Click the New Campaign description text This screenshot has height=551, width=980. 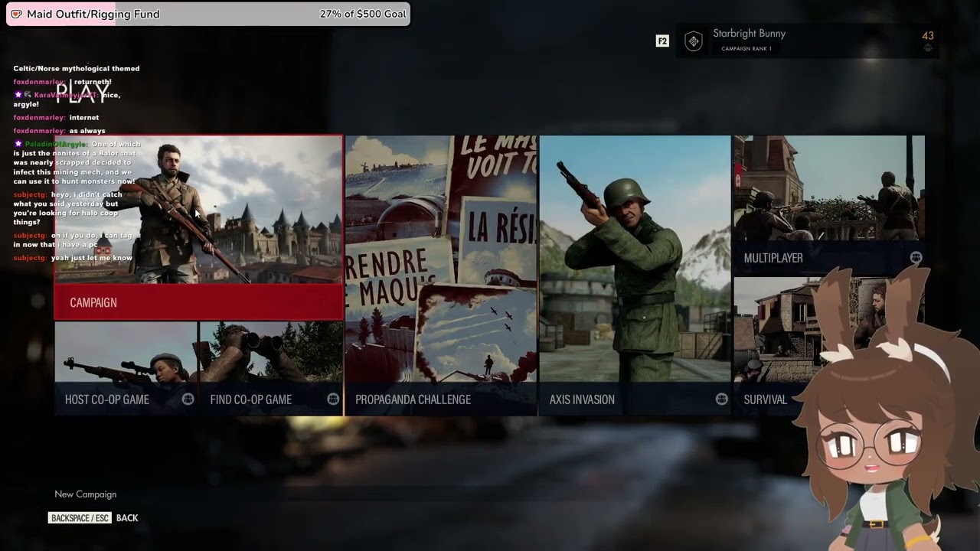click(x=86, y=494)
